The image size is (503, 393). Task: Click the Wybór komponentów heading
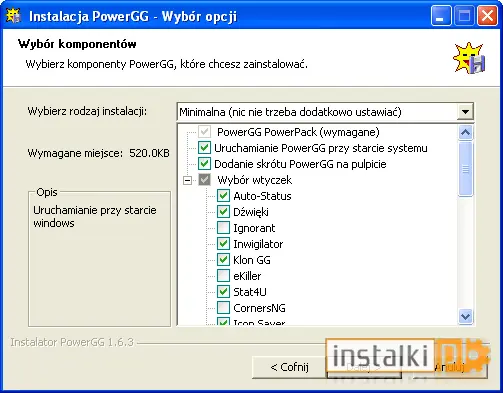[77, 44]
